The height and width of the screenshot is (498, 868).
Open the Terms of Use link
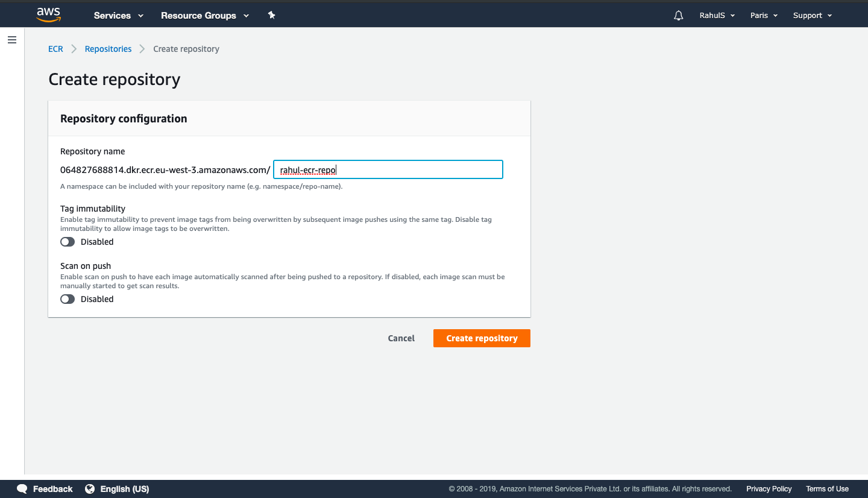827,489
